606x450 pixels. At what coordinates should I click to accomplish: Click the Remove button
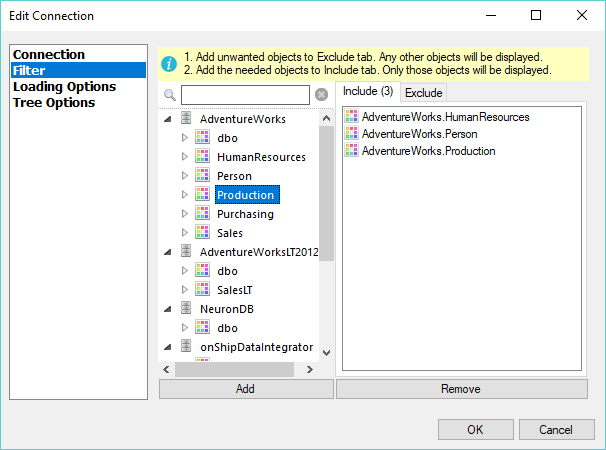point(462,389)
